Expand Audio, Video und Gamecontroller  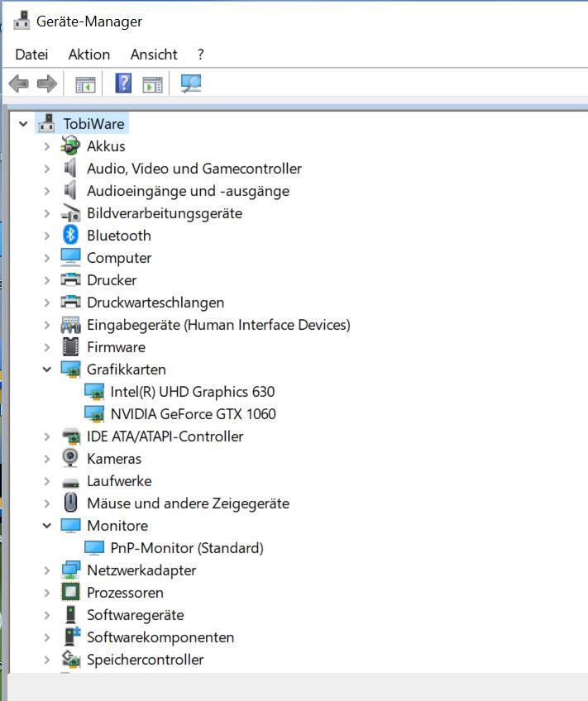tap(46, 169)
